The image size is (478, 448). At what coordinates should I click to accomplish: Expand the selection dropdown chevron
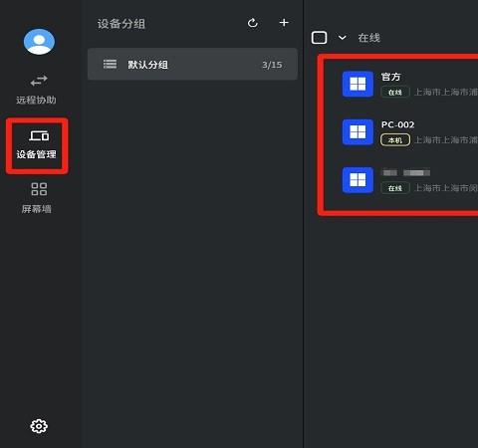(342, 38)
